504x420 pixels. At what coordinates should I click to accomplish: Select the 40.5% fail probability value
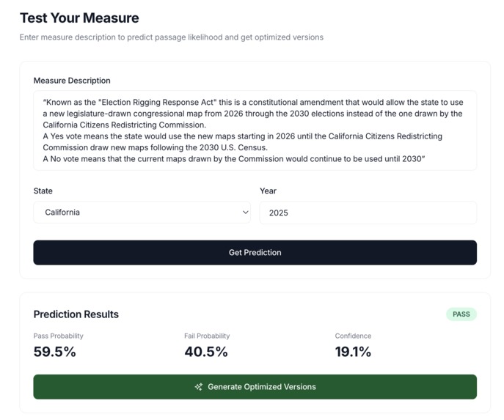click(x=206, y=352)
